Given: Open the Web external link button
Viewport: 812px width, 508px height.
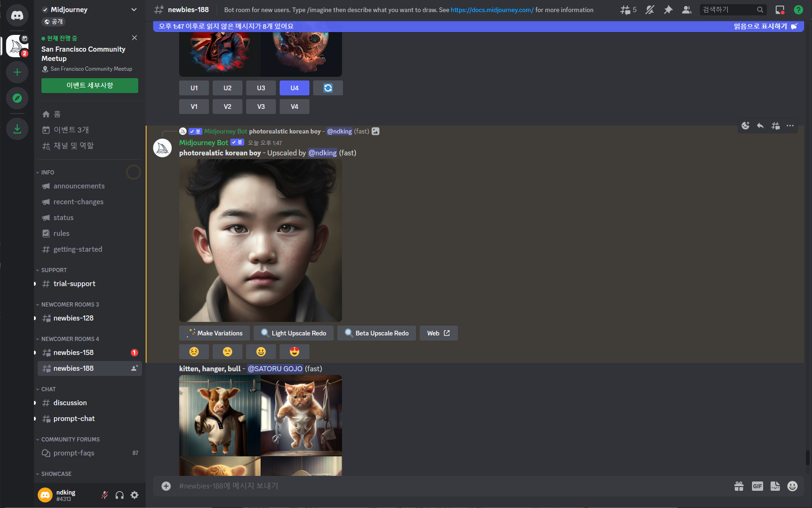Looking at the screenshot, I should click(439, 333).
